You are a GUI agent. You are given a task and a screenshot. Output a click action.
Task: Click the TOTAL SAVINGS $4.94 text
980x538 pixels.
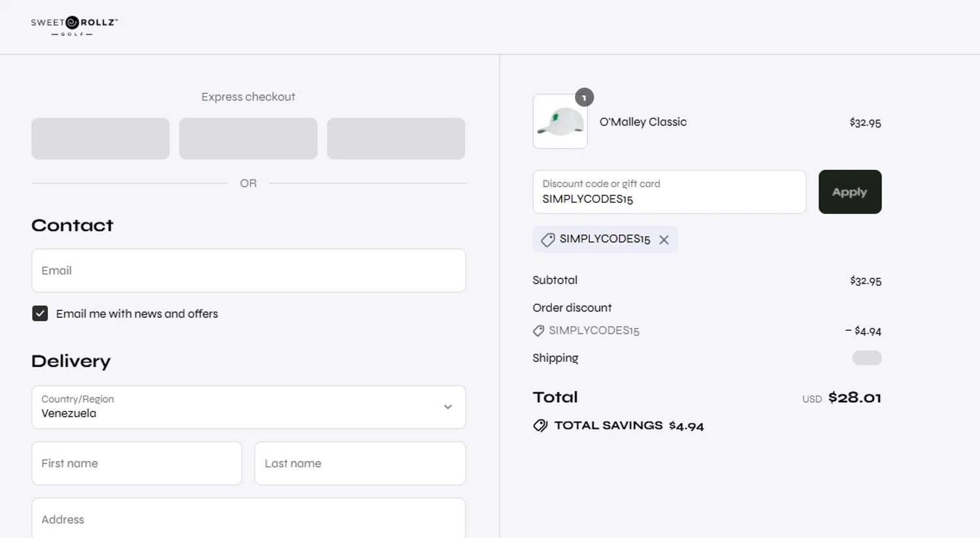coord(629,426)
